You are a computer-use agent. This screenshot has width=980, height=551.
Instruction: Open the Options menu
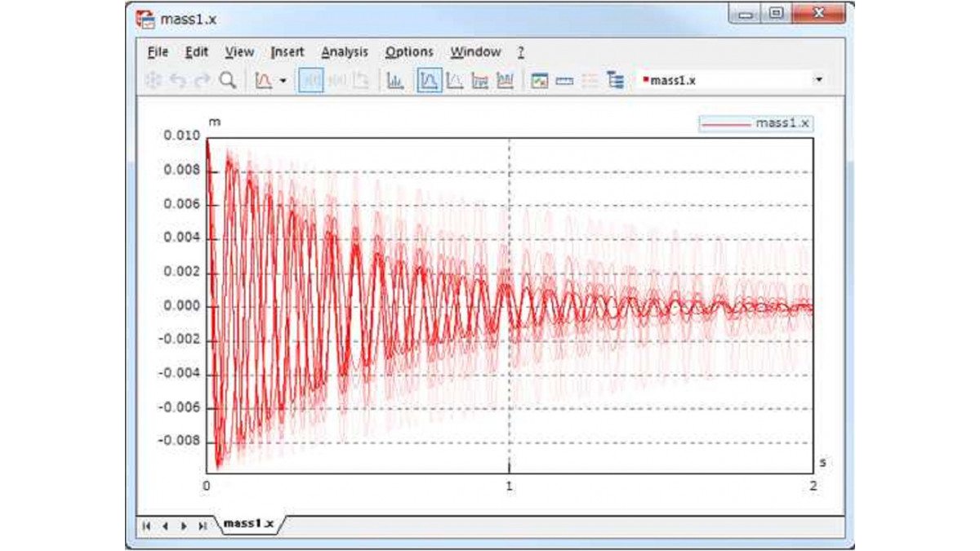(409, 51)
